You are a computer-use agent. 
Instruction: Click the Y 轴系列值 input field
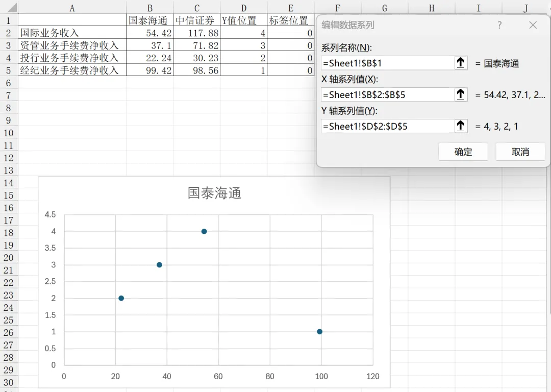point(388,126)
